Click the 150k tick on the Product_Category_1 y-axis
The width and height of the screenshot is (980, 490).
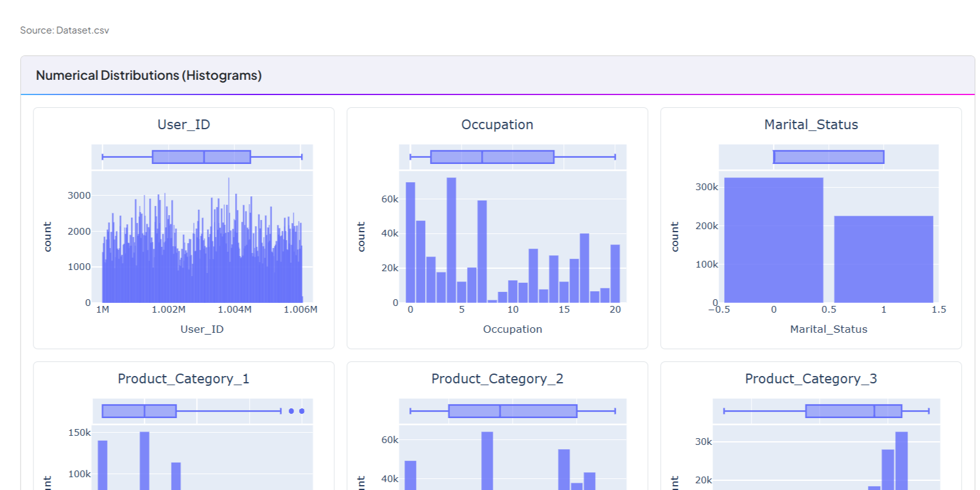coord(79,433)
